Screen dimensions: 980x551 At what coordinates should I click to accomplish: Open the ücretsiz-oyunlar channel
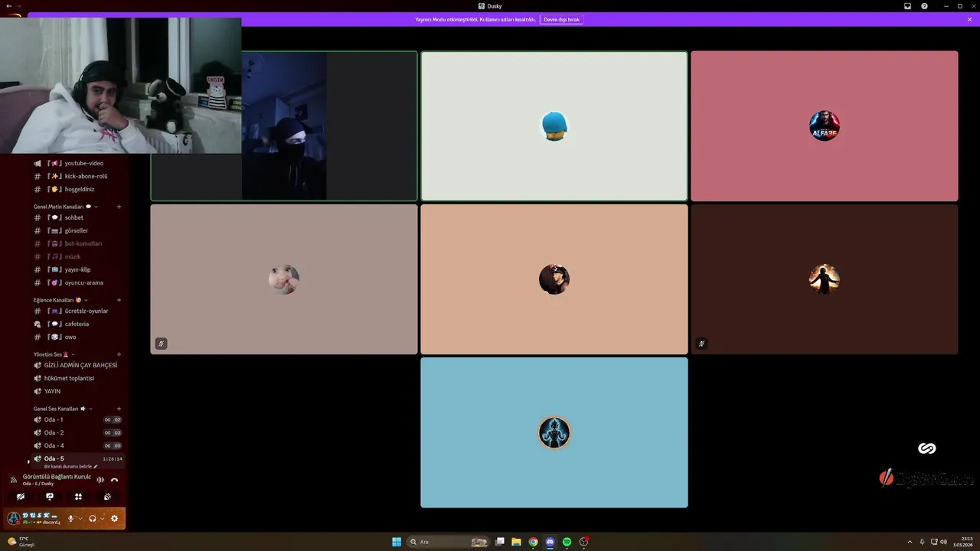point(77,311)
